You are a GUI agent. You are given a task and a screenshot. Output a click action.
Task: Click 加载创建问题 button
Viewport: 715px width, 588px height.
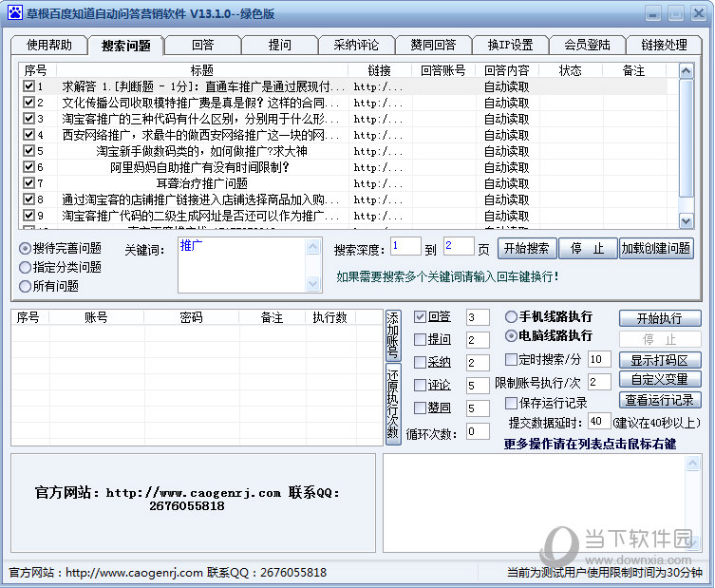click(x=656, y=249)
